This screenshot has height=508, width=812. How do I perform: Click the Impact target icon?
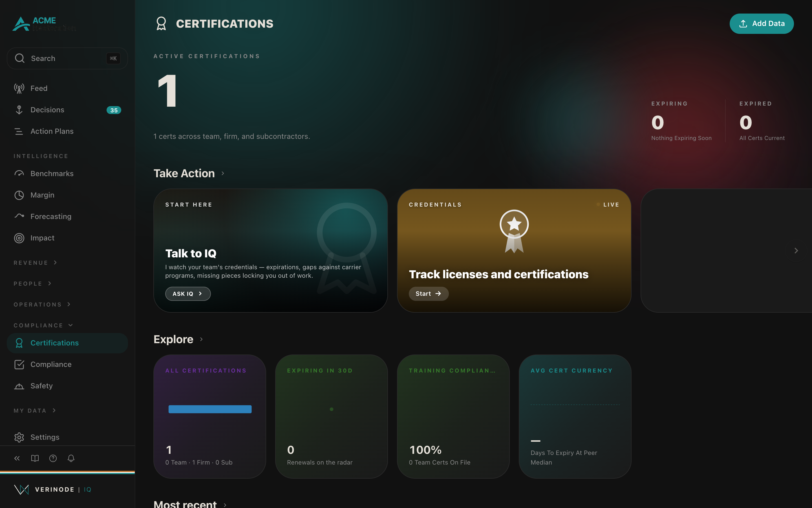[x=19, y=238]
